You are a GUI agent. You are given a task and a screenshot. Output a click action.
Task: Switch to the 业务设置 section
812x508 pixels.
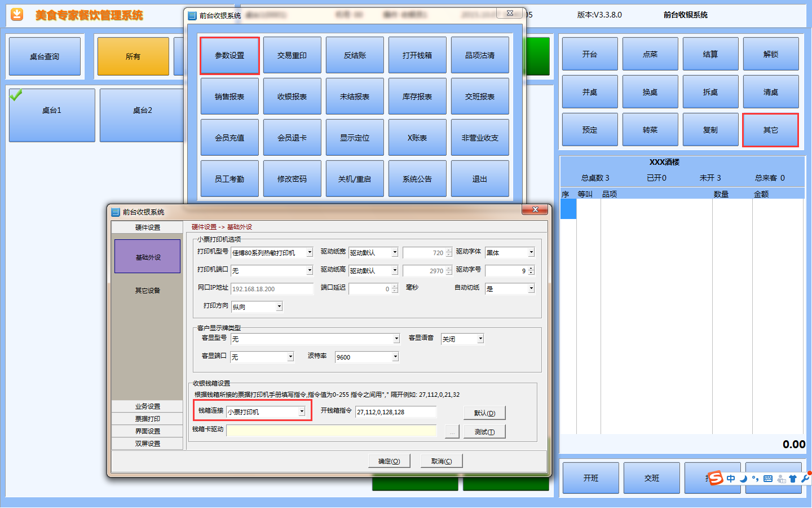tap(147, 406)
